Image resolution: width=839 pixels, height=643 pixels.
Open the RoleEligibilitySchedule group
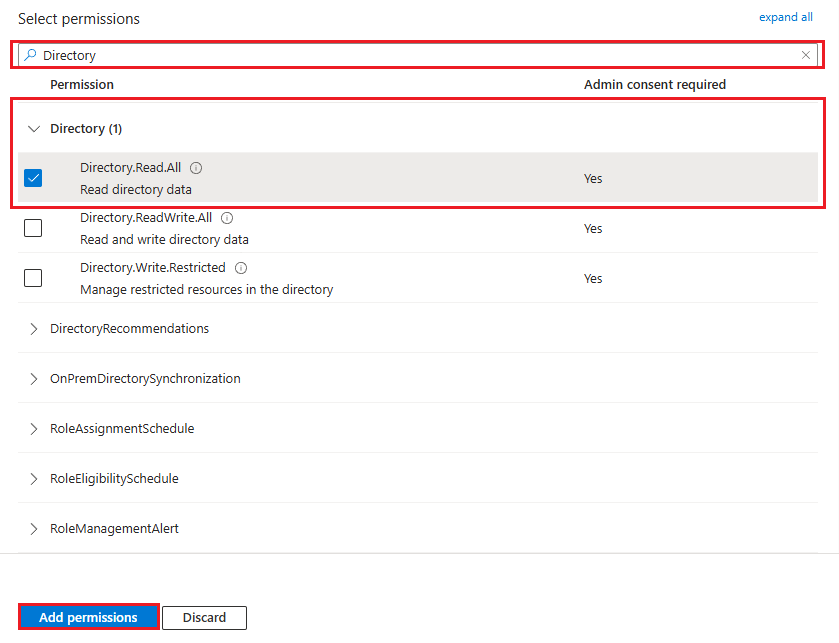coord(34,479)
